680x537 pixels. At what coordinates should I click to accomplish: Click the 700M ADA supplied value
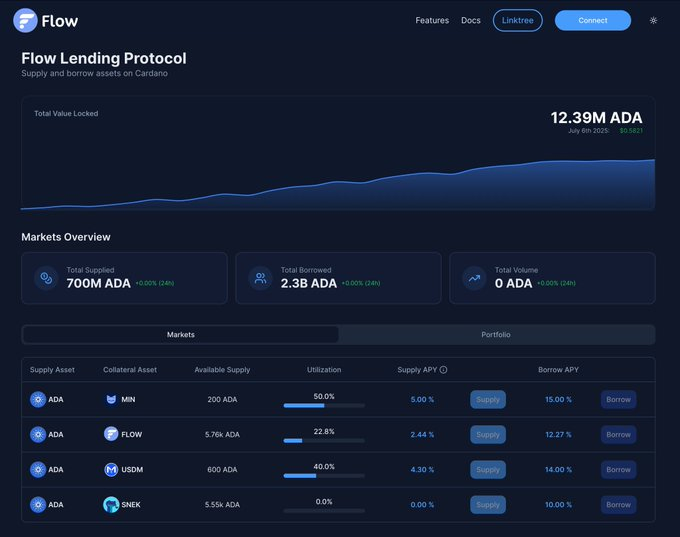(x=98, y=283)
